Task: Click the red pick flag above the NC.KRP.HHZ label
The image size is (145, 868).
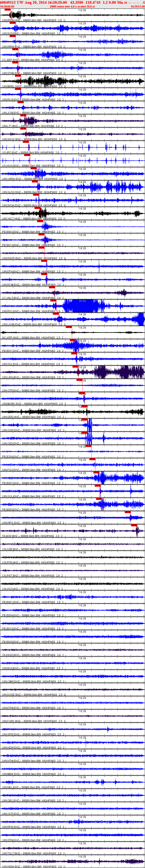Action: point(69,327)
